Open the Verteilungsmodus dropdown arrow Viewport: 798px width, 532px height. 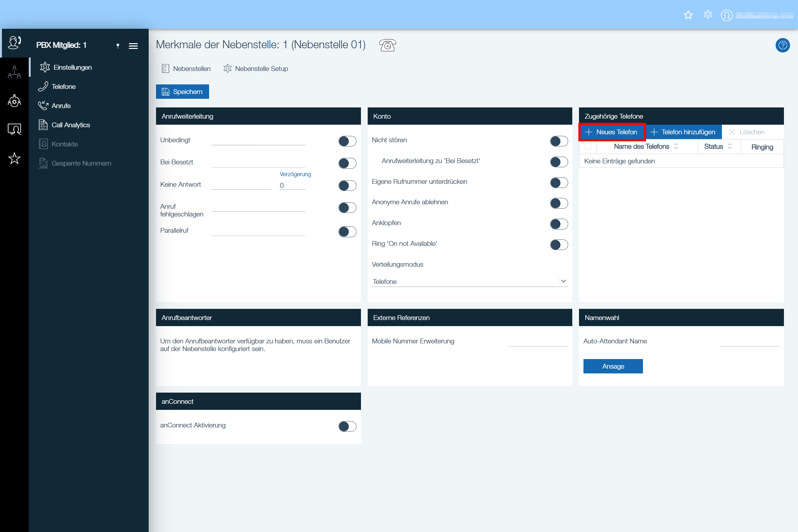(x=564, y=281)
